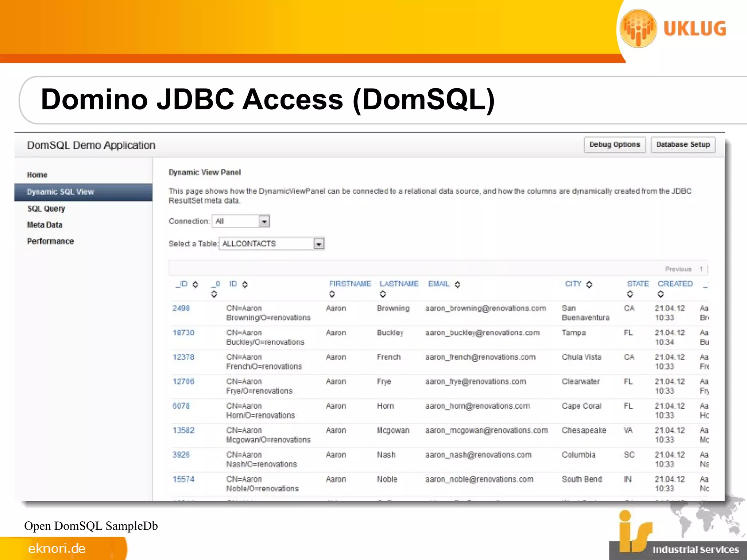This screenshot has width=747, height=560.
Task: Click CN=Aaron Nash/O=renovations ID cell
Action: click(262, 460)
